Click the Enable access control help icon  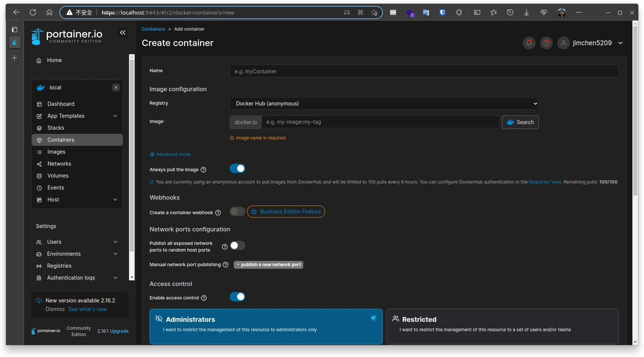pos(204,298)
